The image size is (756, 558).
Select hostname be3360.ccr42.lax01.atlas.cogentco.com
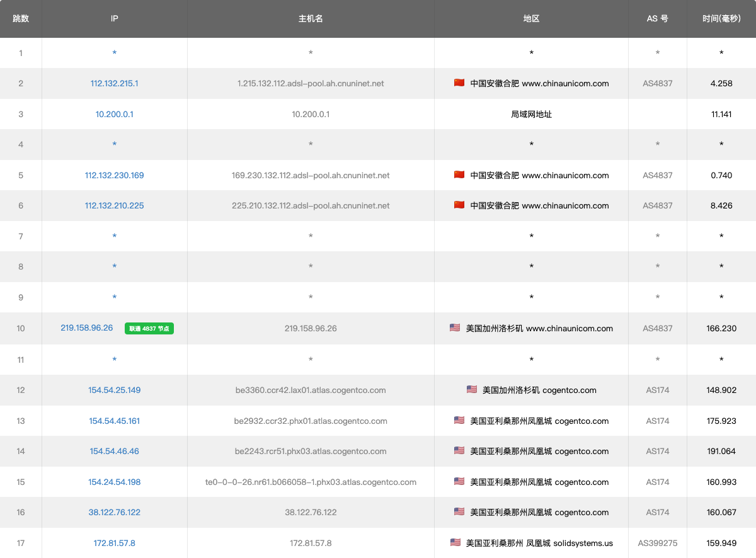click(311, 390)
